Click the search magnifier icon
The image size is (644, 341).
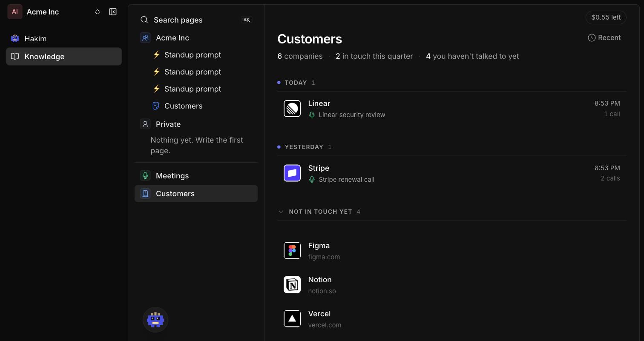(144, 20)
